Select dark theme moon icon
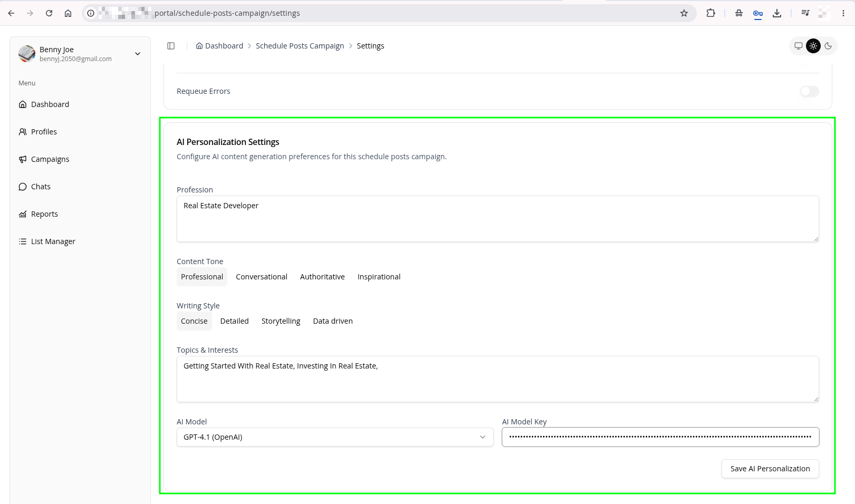Viewport: 855px width, 504px height. pos(828,46)
